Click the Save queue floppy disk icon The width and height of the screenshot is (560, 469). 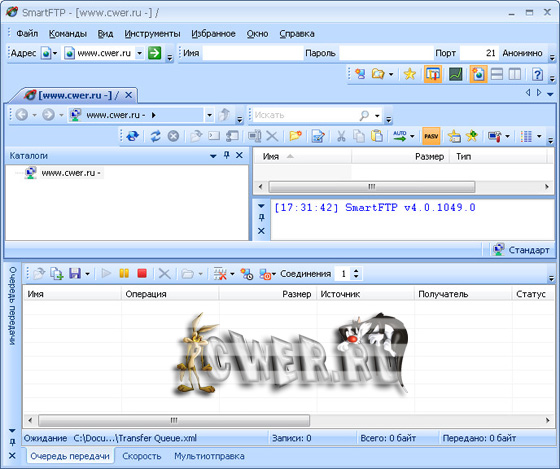(75, 274)
